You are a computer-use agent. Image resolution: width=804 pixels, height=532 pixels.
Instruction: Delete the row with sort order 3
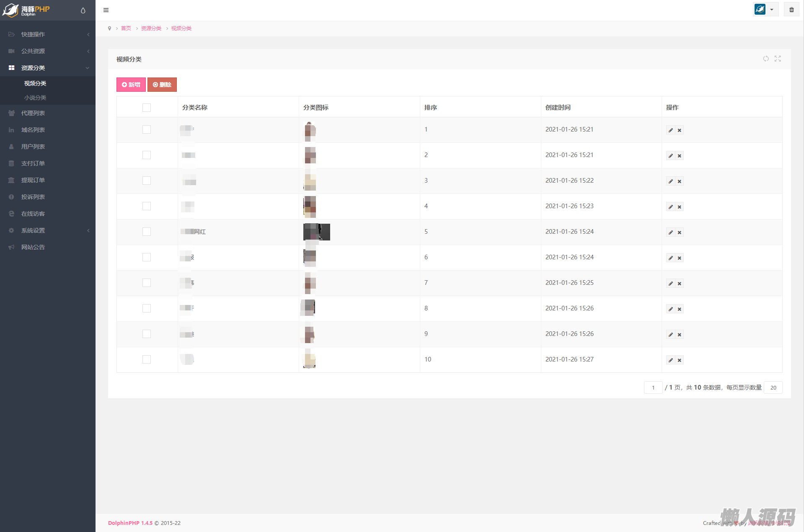(x=680, y=181)
